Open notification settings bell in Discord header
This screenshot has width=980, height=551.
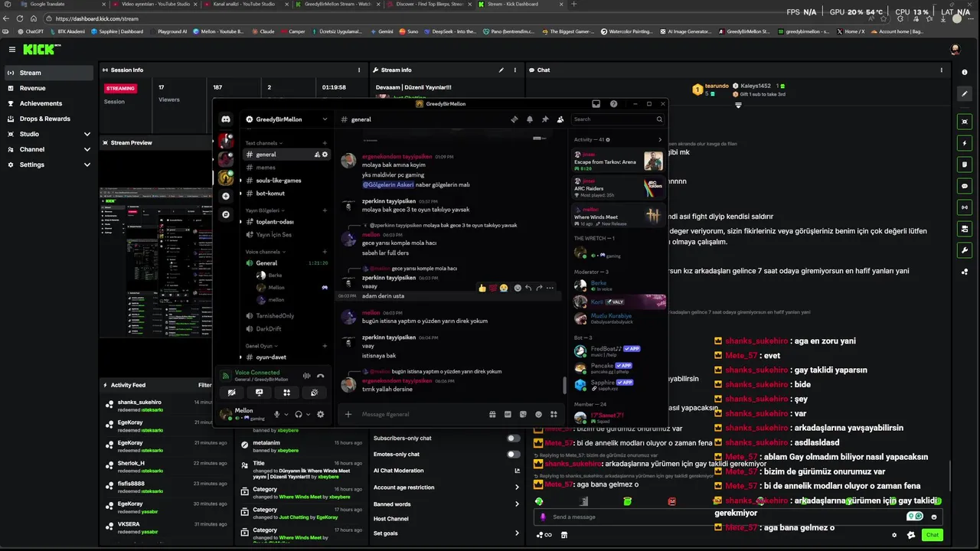530,119
